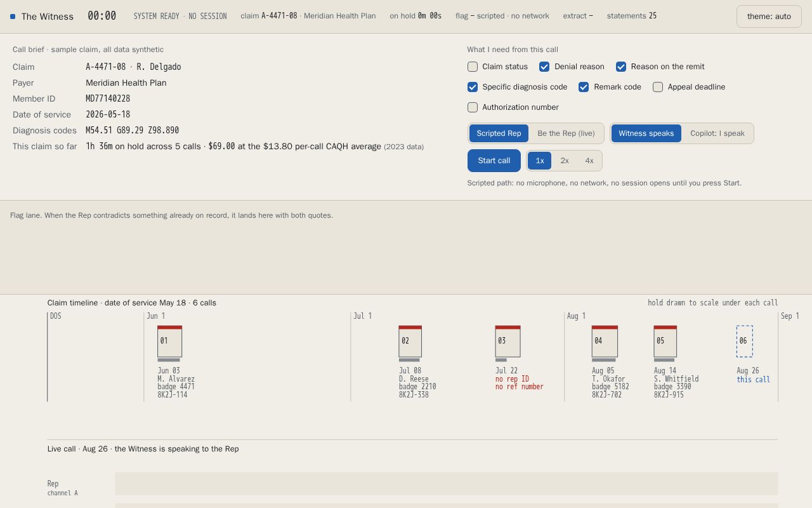Enable the Claim status checkbox
The width and height of the screenshot is (812, 508).
(x=473, y=67)
